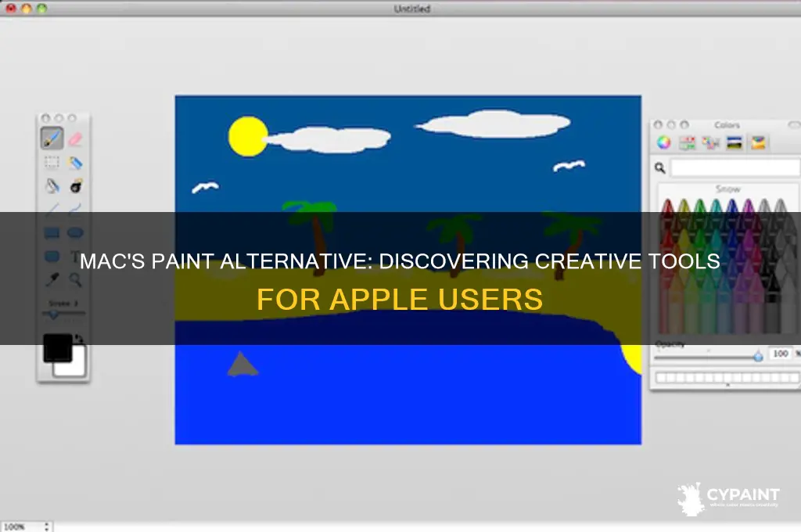Minimize the Untitled window with yellow button
The width and height of the screenshot is (801, 532).
coord(26,8)
